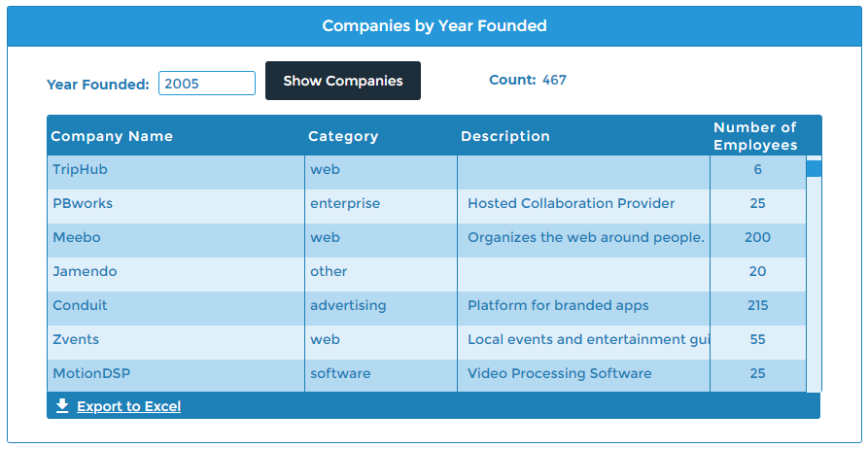
Task: Select the TripHub company row
Action: tap(427, 172)
